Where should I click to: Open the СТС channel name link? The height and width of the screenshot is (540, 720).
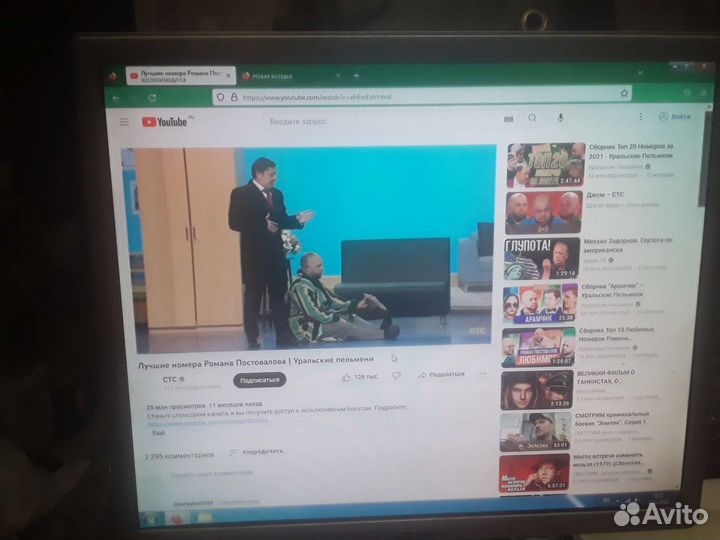point(169,380)
